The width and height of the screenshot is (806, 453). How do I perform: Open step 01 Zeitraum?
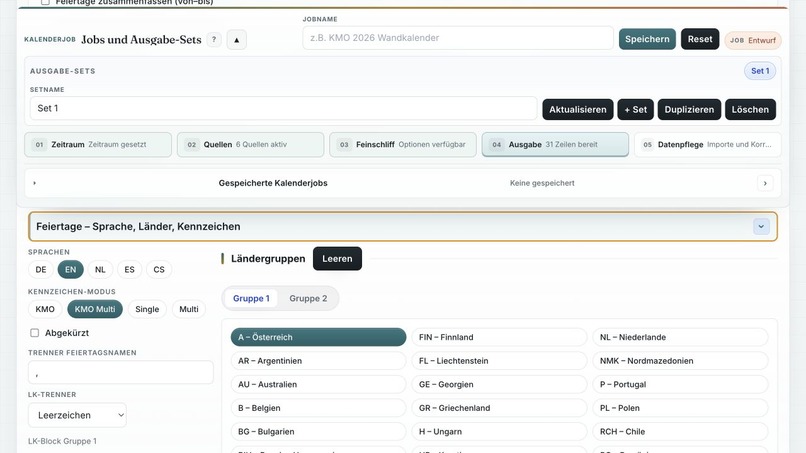[98, 144]
